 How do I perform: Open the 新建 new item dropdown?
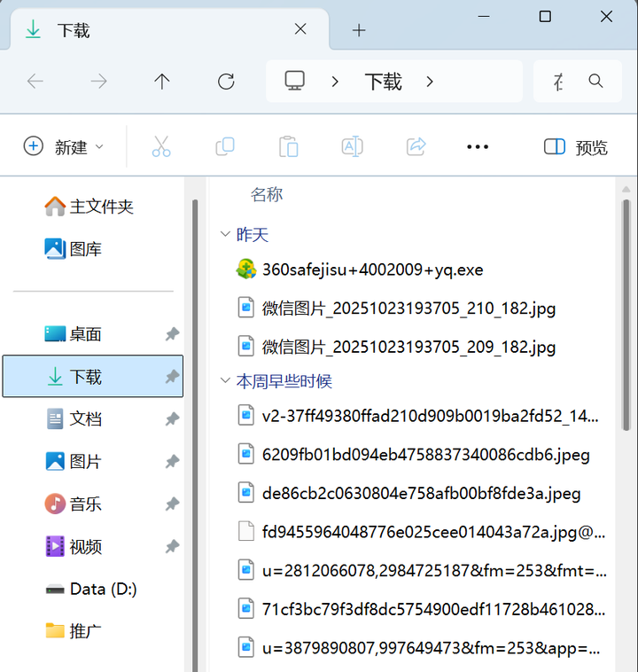pos(64,146)
